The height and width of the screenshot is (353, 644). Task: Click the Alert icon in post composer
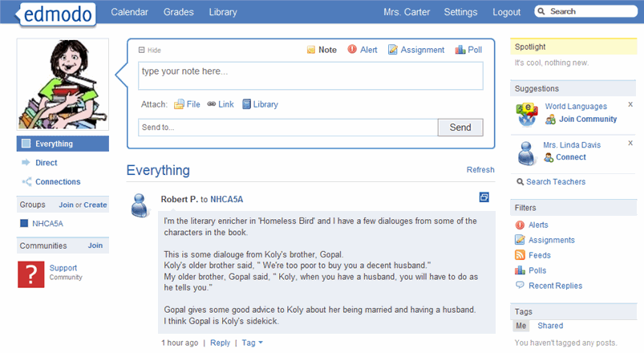[352, 50]
